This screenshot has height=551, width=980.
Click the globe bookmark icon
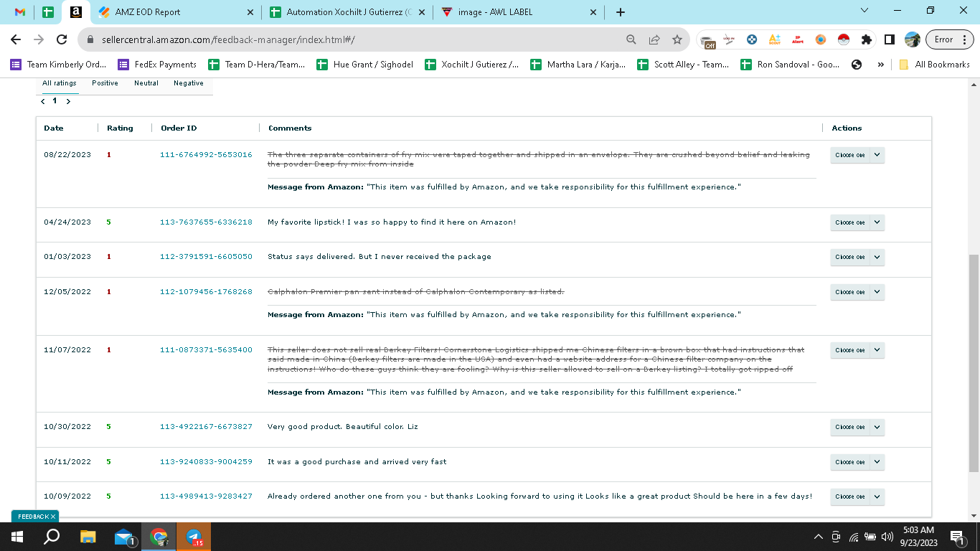coord(857,65)
